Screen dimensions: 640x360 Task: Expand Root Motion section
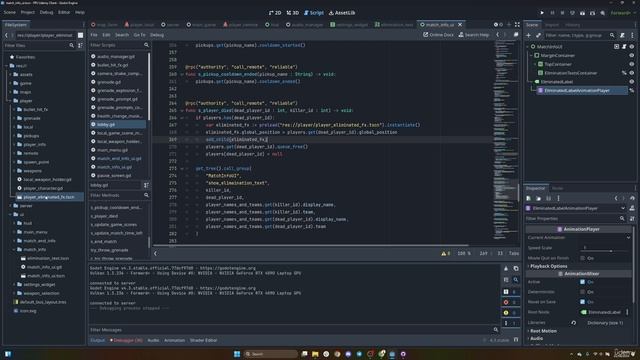pos(543,331)
